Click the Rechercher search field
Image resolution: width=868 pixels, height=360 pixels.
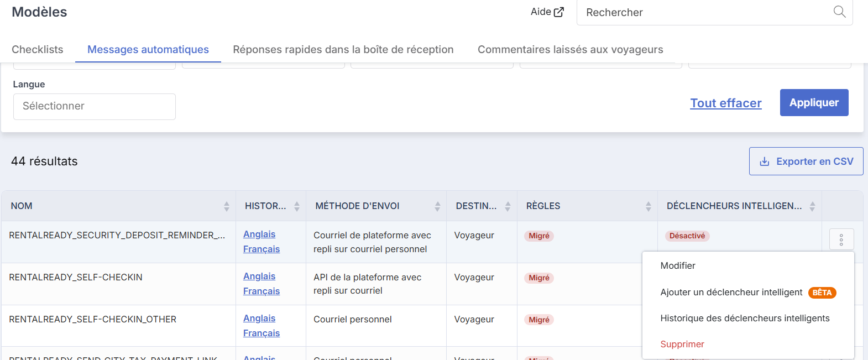(x=714, y=12)
